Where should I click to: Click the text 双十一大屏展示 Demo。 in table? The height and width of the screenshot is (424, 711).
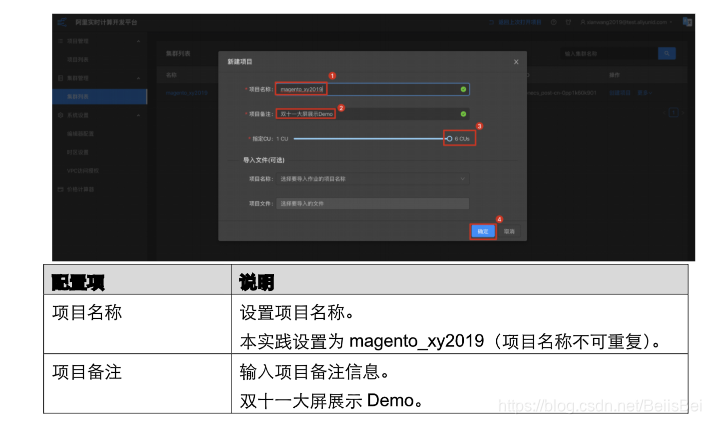click(331, 401)
